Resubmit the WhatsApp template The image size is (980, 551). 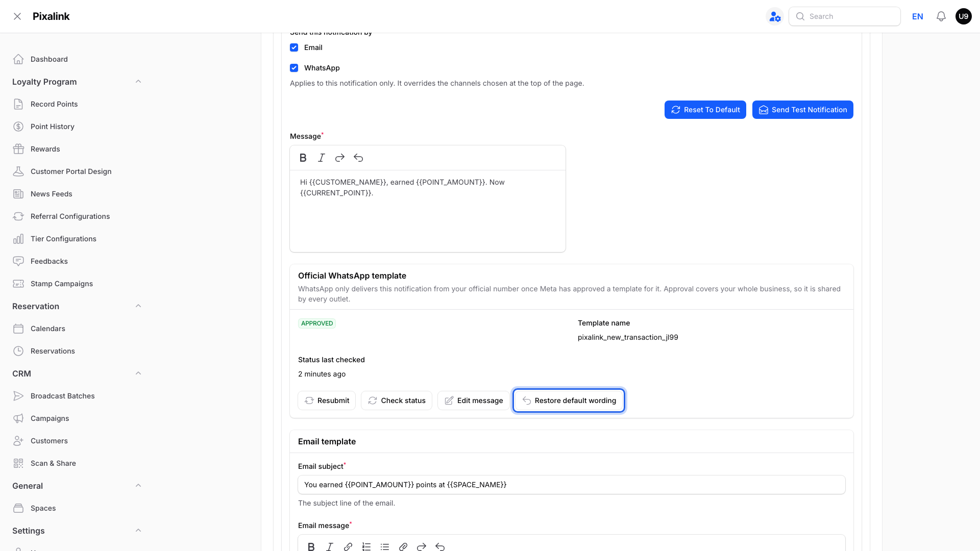[x=327, y=400]
